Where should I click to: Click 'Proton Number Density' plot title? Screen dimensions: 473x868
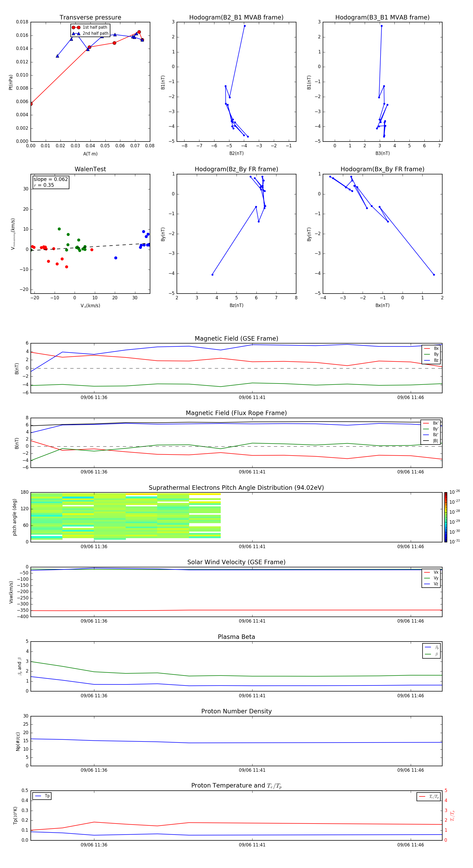point(236,712)
